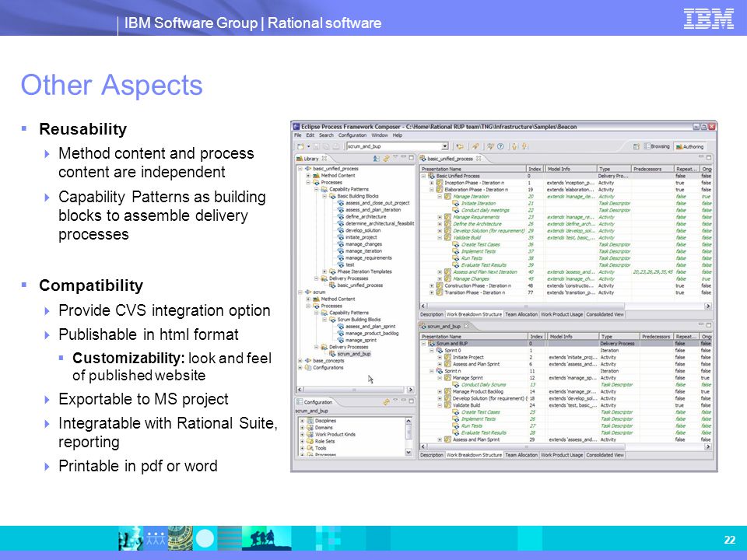Close the scrum_and_bup editor tab
The height and width of the screenshot is (560, 747).
coord(466,326)
